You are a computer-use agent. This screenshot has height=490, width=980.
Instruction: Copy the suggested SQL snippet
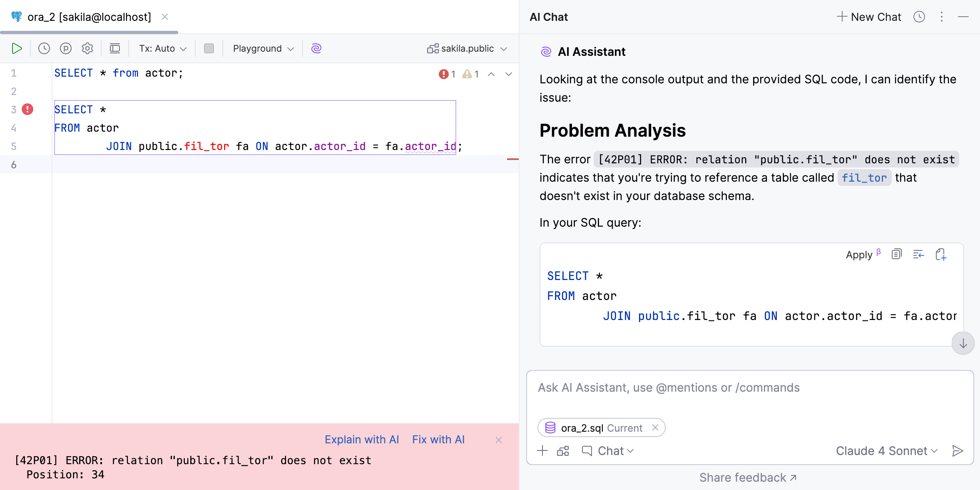click(895, 254)
